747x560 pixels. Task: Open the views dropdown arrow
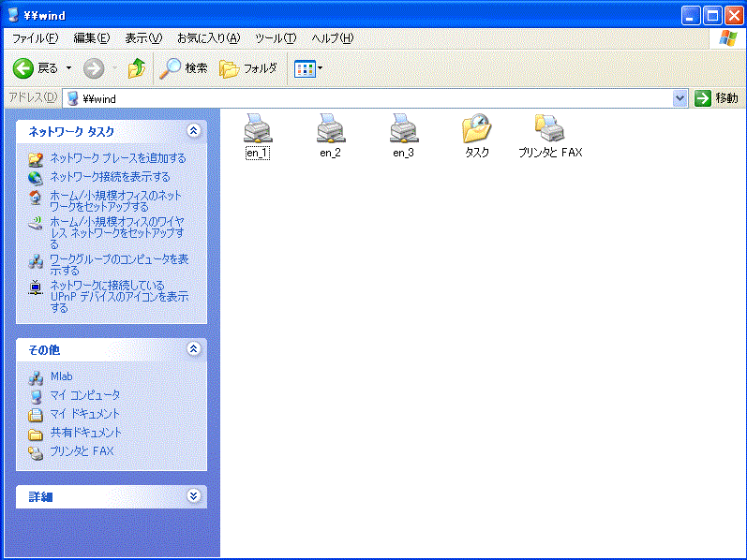pyautogui.click(x=321, y=68)
